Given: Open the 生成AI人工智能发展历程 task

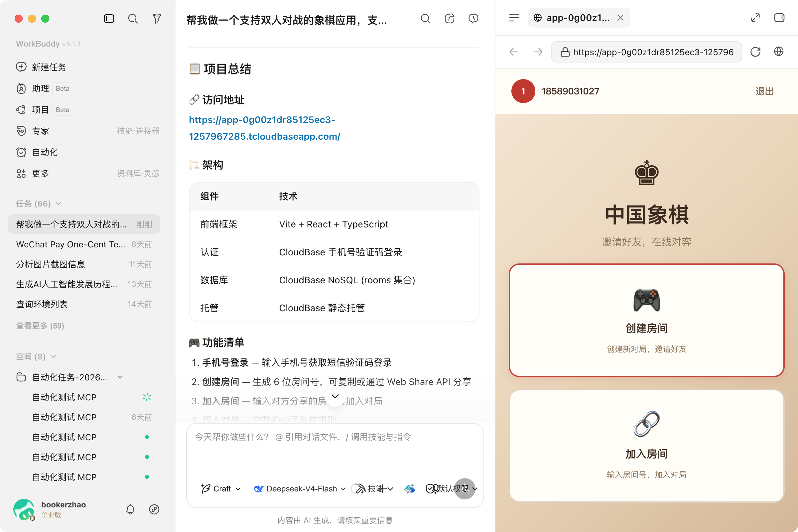Looking at the screenshot, I should [84, 284].
